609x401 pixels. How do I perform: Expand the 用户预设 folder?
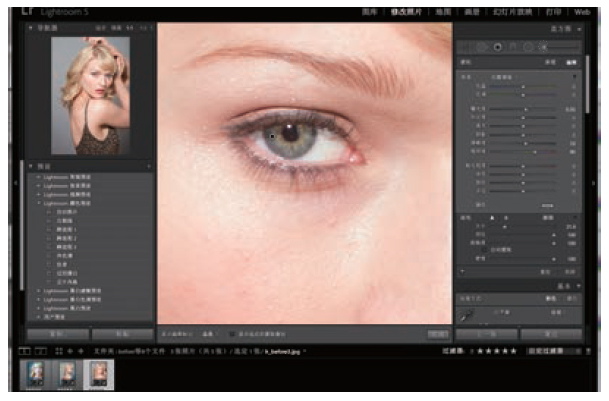pos(38,317)
